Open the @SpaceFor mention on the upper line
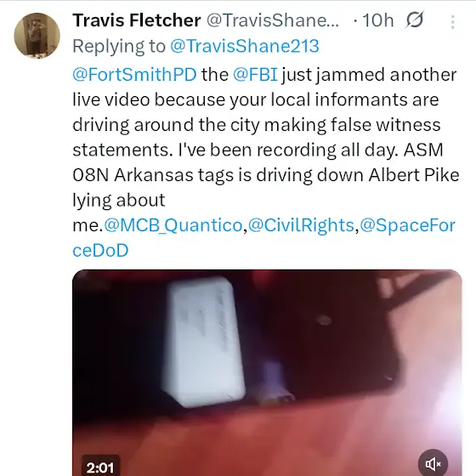476x476 pixels. (407, 225)
